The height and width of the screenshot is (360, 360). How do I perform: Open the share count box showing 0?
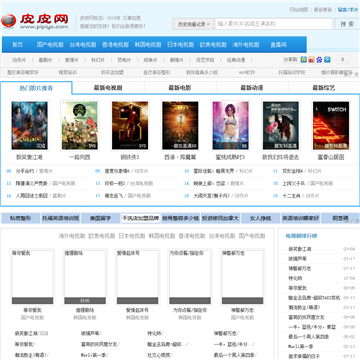click(342, 60)
